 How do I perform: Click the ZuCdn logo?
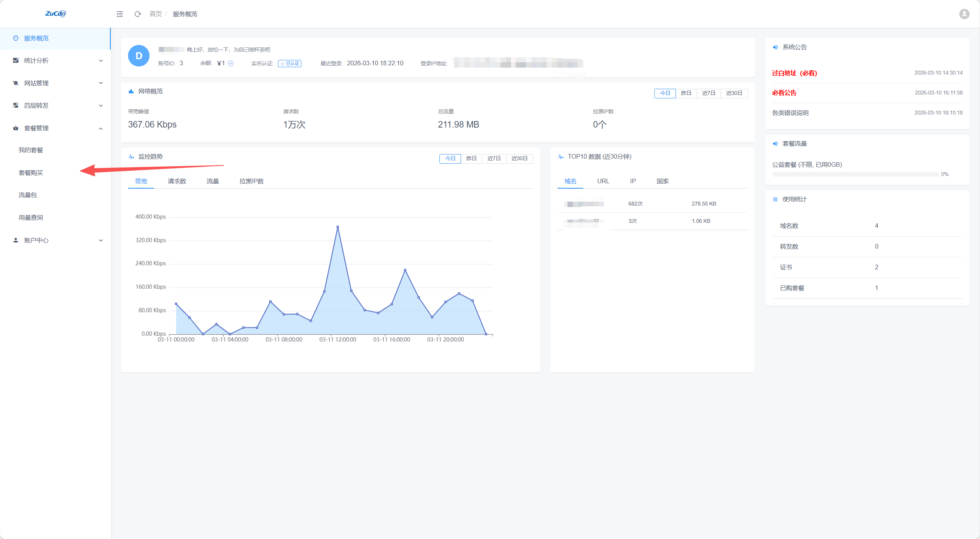[x=55, y=14]
